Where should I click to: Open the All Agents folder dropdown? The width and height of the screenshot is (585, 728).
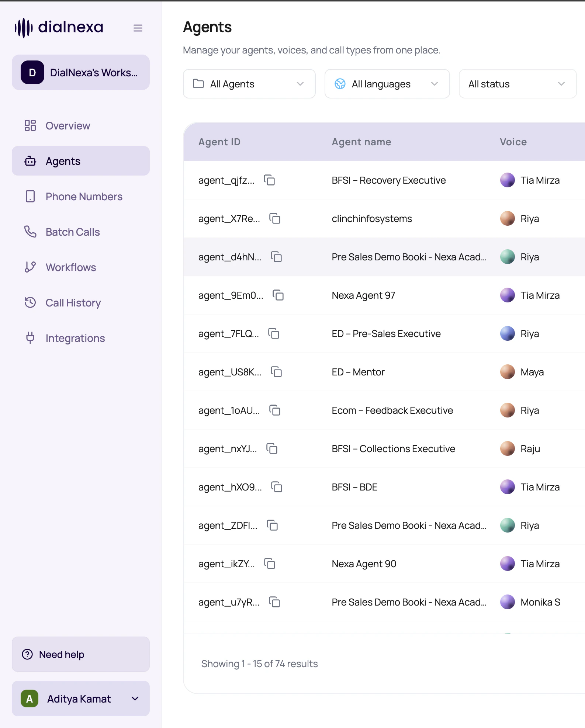tap(249, 84)
